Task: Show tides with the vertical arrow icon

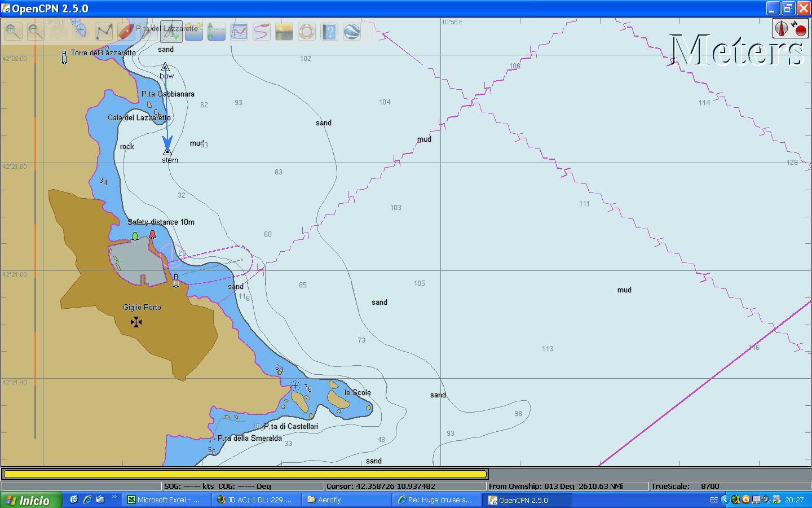Action: point(217,32)
